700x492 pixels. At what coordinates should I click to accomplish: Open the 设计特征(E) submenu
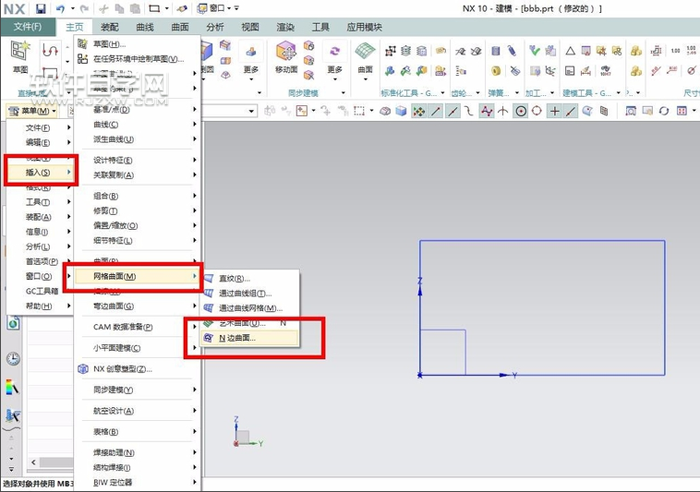pos(138,160)
